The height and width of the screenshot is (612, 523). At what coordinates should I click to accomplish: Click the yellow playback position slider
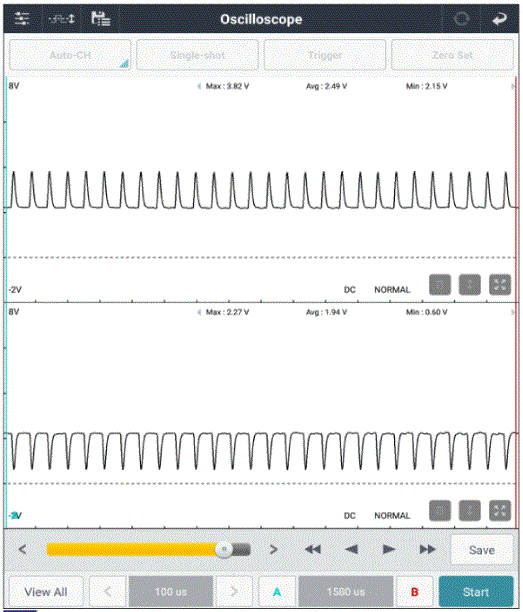tap(148, 550)
